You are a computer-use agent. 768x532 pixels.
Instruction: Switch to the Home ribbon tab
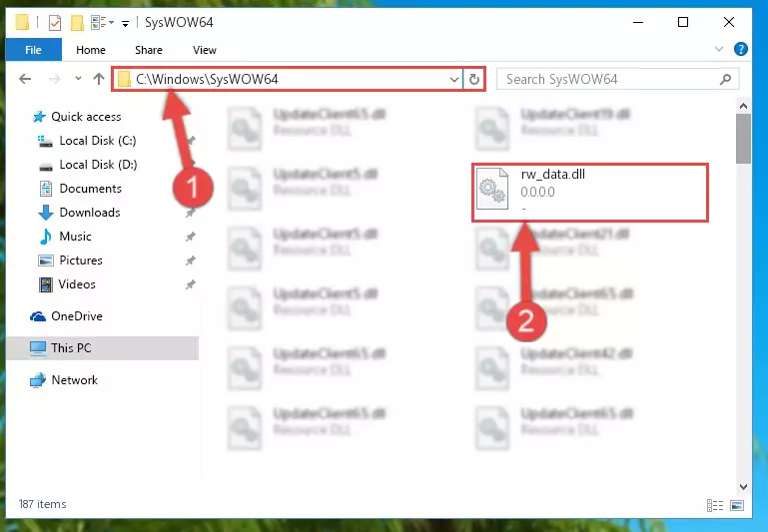pos(91,50)
